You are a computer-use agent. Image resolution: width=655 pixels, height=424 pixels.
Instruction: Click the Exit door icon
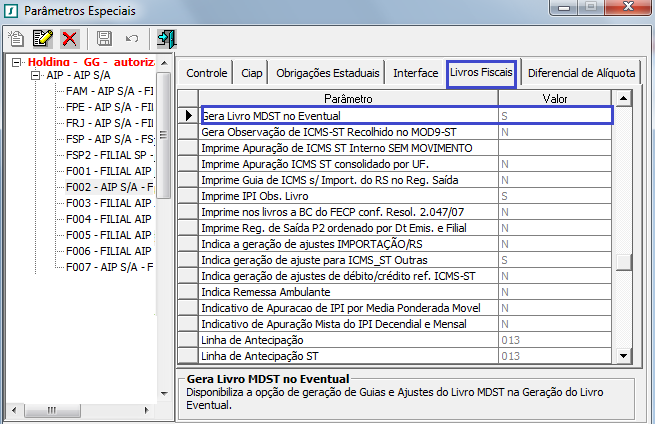click(166, 39)
